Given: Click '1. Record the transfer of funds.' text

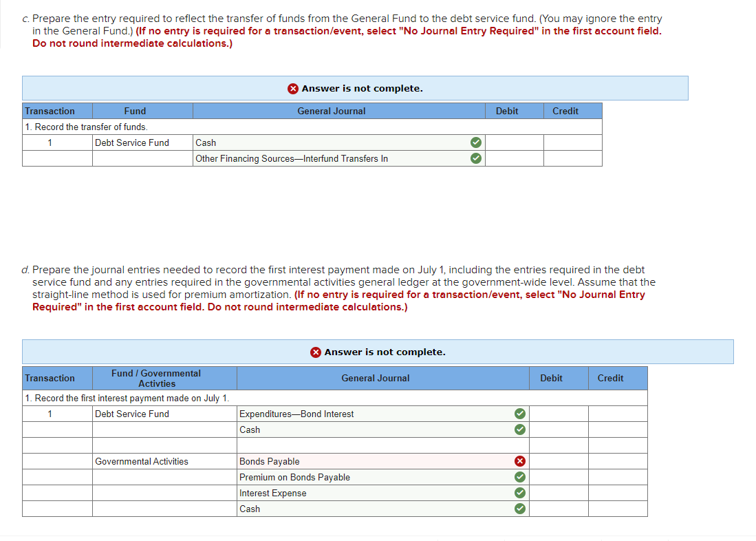Looking at the screenshot, I should 86,127.
